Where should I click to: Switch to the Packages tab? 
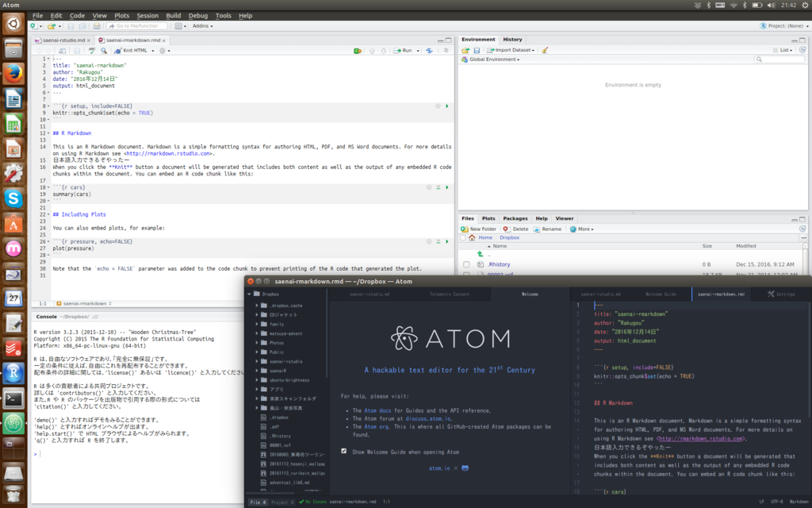[x=515, y=219]
